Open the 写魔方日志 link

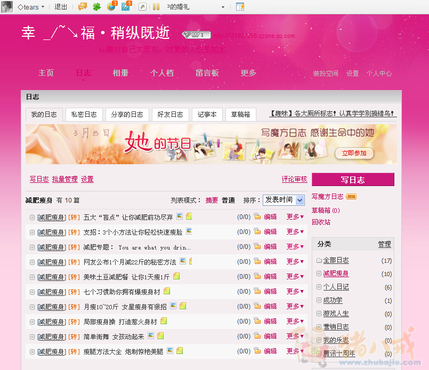click(327, 197)
